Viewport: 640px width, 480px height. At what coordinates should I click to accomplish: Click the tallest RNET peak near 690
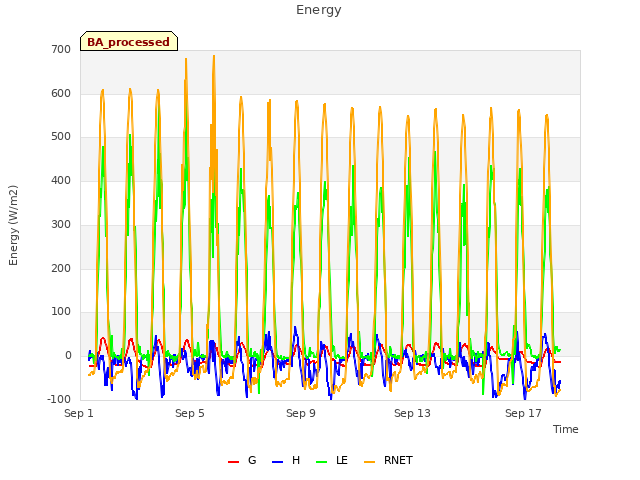point(213,56)
